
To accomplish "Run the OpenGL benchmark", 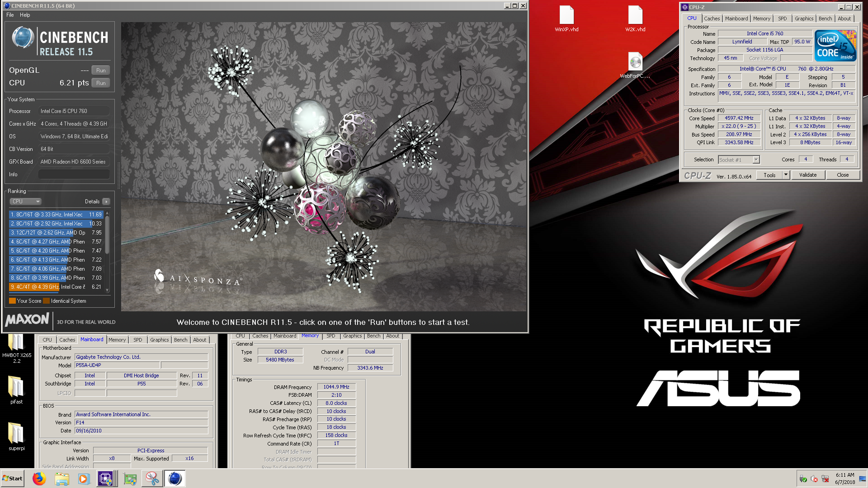I will click(x=101, y=70).
